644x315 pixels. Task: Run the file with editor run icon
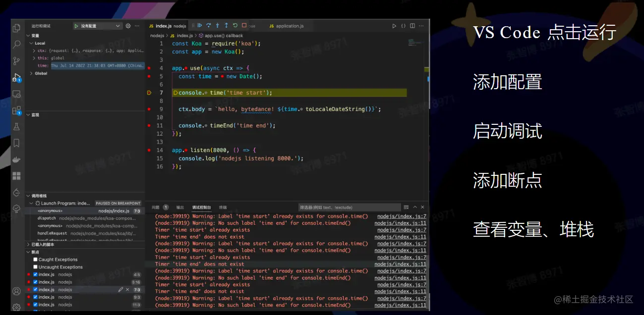coord(395,26)
